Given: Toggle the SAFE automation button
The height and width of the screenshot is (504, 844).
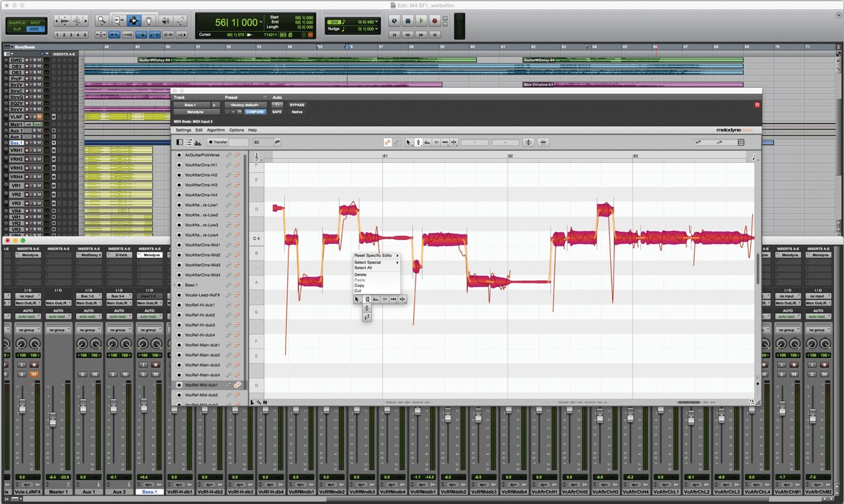Looking at the screenshot, I should (x=277, y=112).
